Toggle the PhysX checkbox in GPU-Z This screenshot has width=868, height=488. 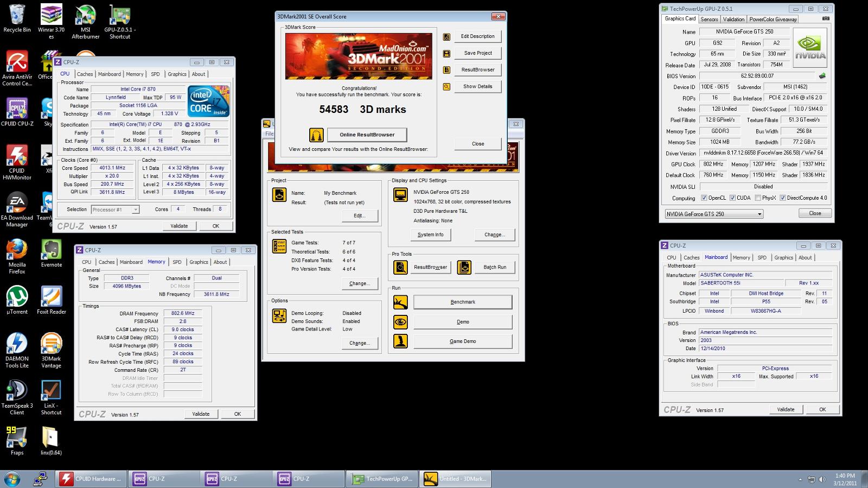pyautogui.click(x=758, y=198)
